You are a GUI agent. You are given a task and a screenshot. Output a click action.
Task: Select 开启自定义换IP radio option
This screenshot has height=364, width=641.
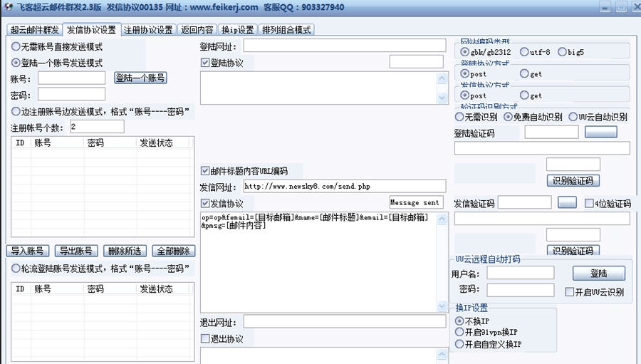pyautogui.click(x=488, y=344)
